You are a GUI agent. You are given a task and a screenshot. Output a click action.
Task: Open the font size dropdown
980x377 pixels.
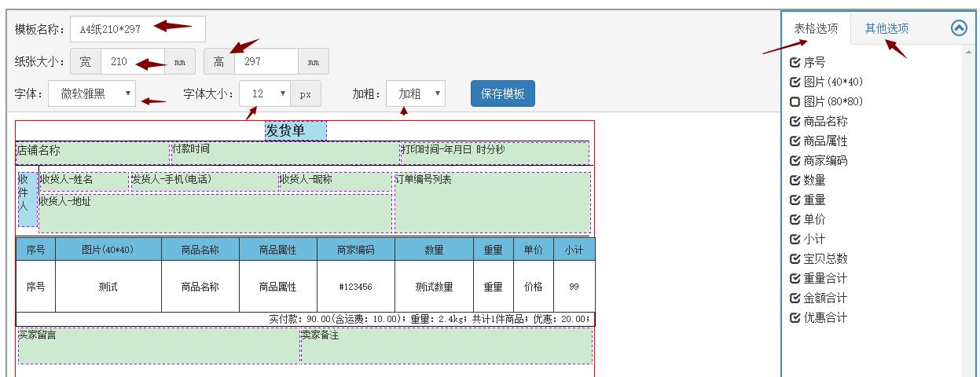[265, 93]
